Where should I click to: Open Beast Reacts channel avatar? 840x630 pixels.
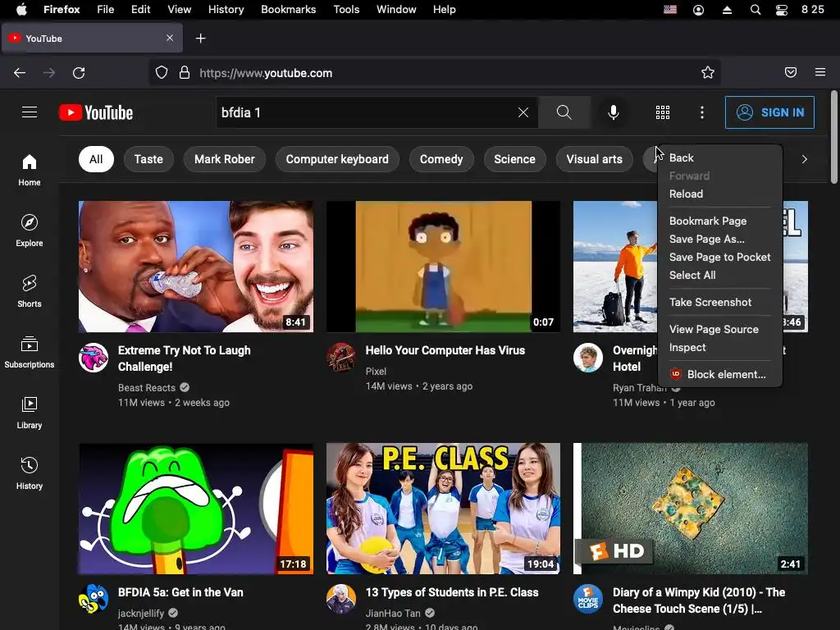pos(94,358)
